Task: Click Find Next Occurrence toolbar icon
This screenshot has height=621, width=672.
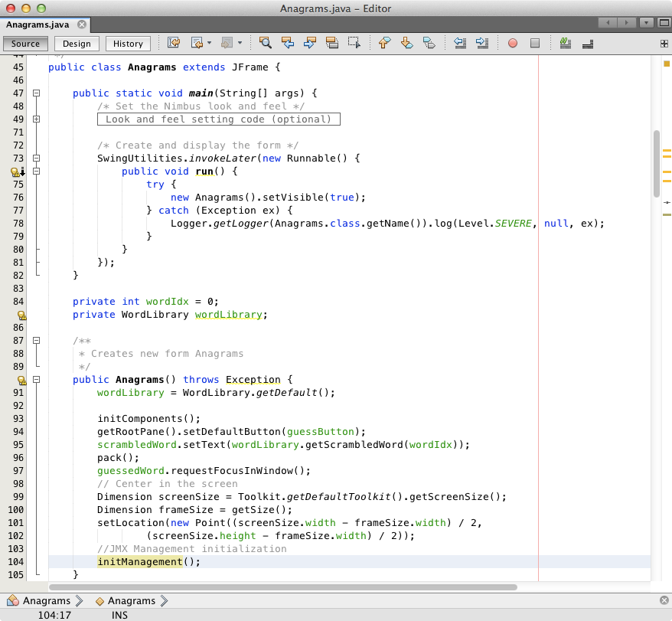Action: pyautogui.click(x=310, y=44)
